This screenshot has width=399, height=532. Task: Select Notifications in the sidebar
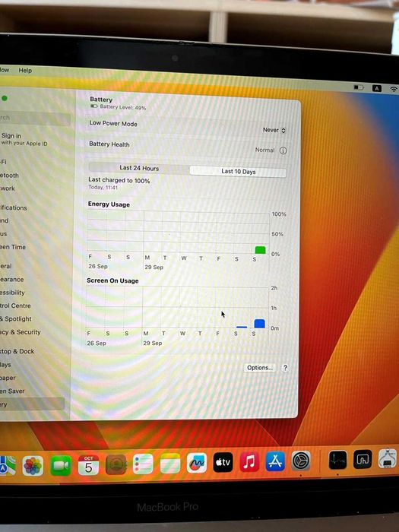(13, 207)
